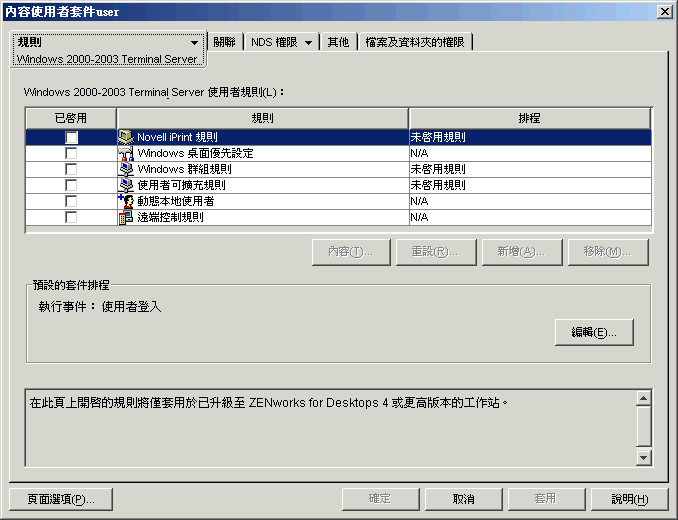The height and width of the screenshot is (520, 678).
Task: Close the 內容使用者套件 user dialog
Action: coord(664,12)
